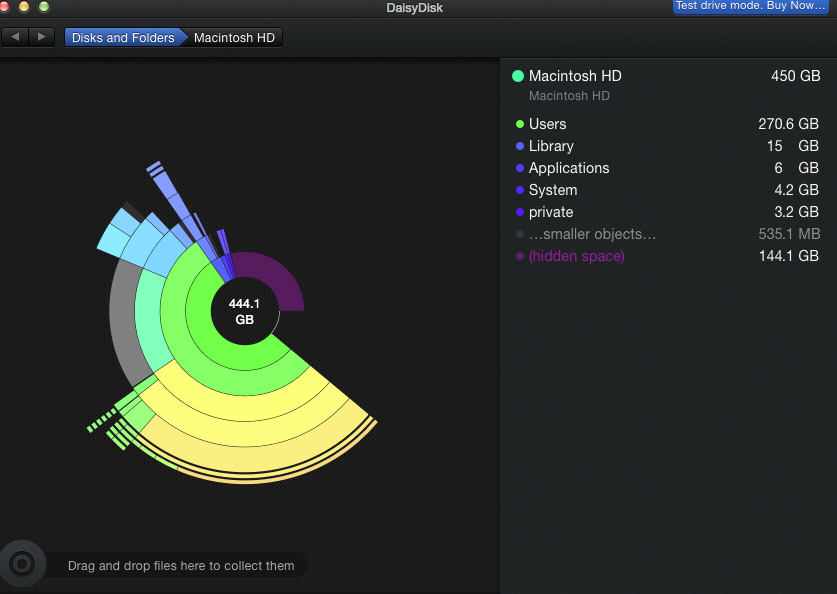Select the System folder row
This screenshot has height=594, width=837.
667,190
